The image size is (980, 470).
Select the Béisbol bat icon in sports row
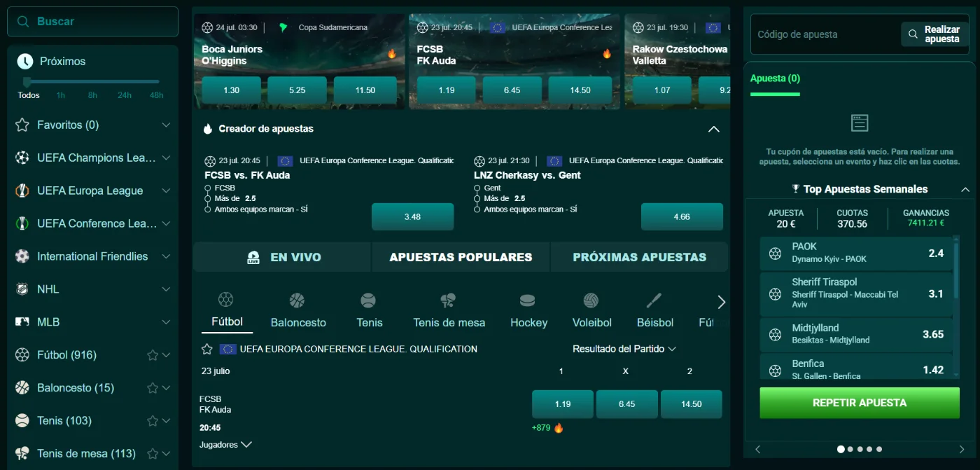(654, 300)
